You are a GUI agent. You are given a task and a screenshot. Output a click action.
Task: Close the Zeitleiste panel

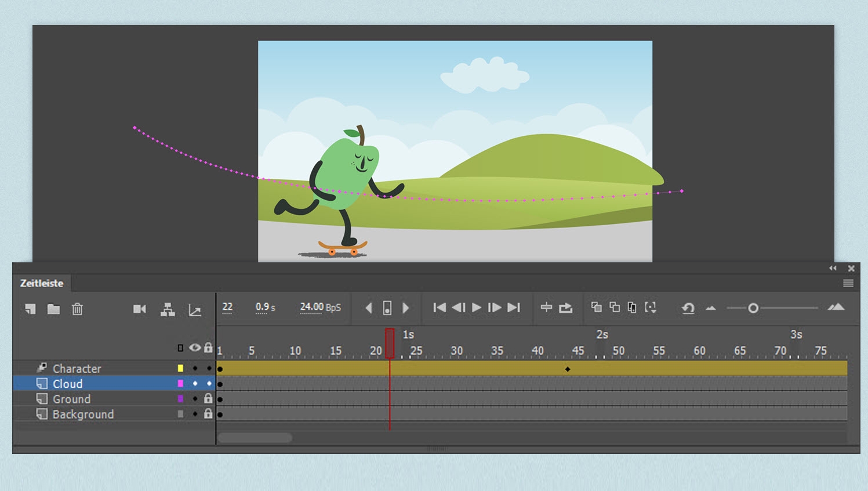(851, 268)
